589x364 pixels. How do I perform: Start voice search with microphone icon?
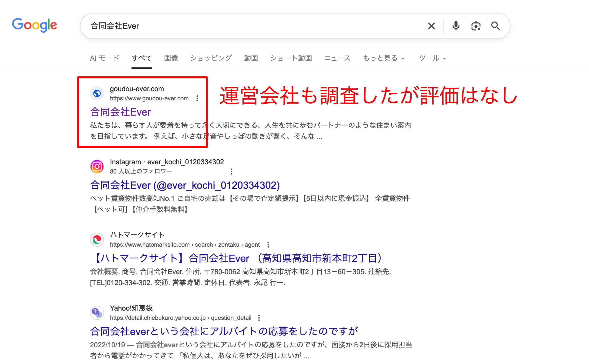pos(456,26)
